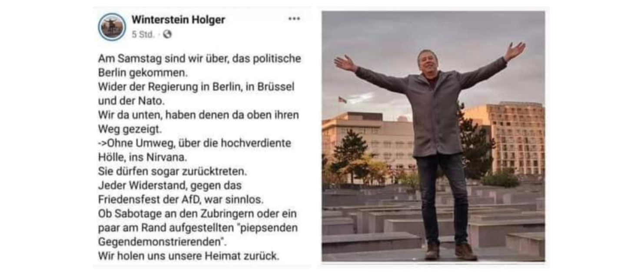Click the flag atop the building in photo
Screen dimensions: 644x276
click(x=342, y=100)
